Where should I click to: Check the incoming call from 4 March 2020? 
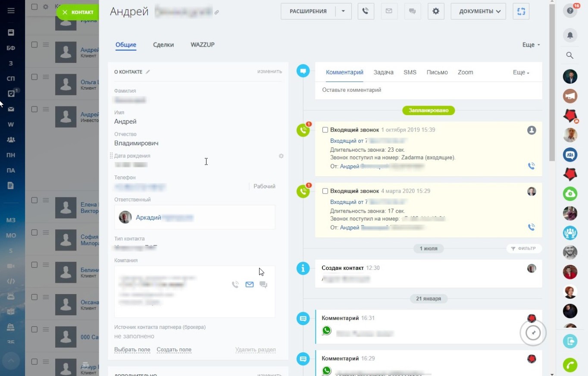[325, 191]
